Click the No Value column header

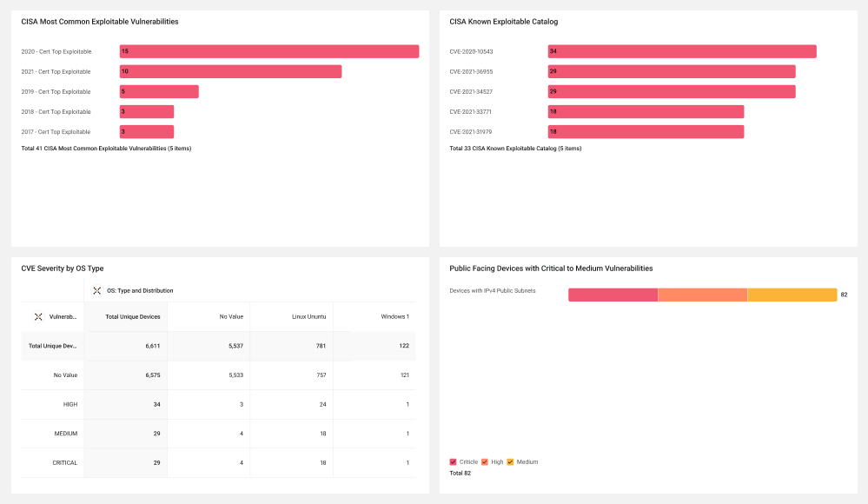pyautogui.click(x=231, y=317)
